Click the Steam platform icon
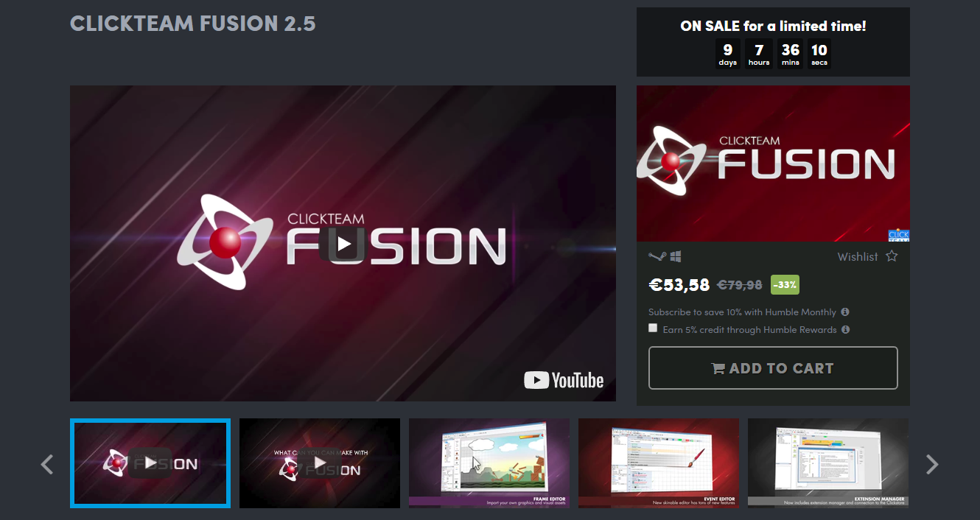The image size is (980, 520). pos(657,256)
